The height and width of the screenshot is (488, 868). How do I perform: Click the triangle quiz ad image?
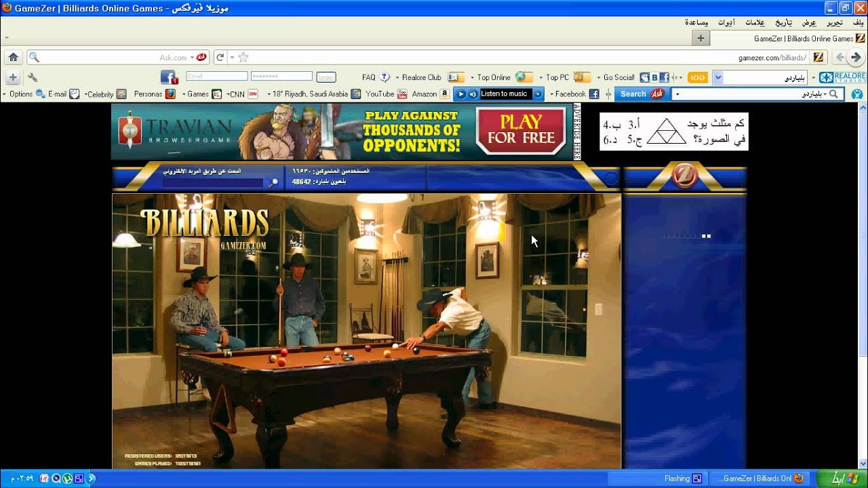click(674, 131)
